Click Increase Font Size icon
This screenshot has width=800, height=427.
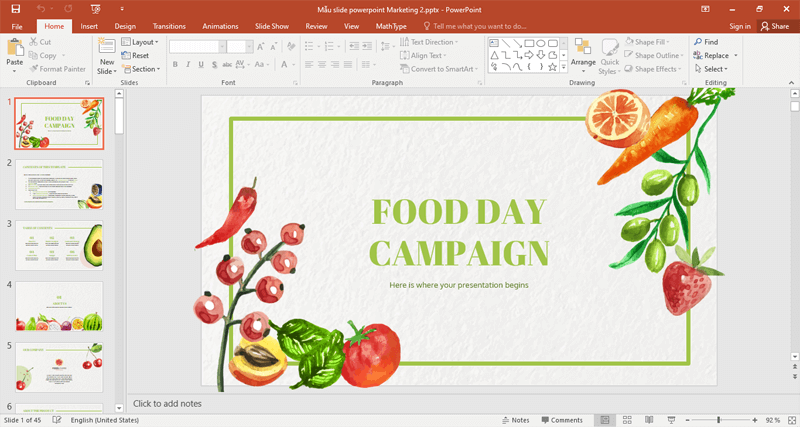point(261,47)
